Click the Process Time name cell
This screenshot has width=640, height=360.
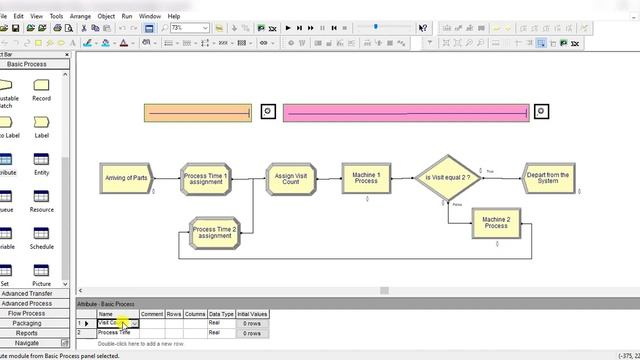118,333
